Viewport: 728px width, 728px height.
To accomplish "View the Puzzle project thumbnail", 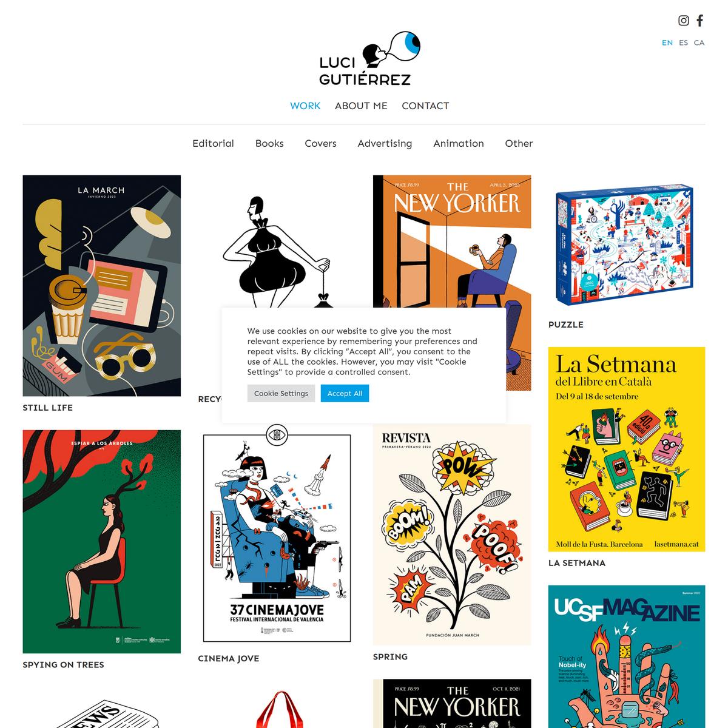I will (627, 244).
